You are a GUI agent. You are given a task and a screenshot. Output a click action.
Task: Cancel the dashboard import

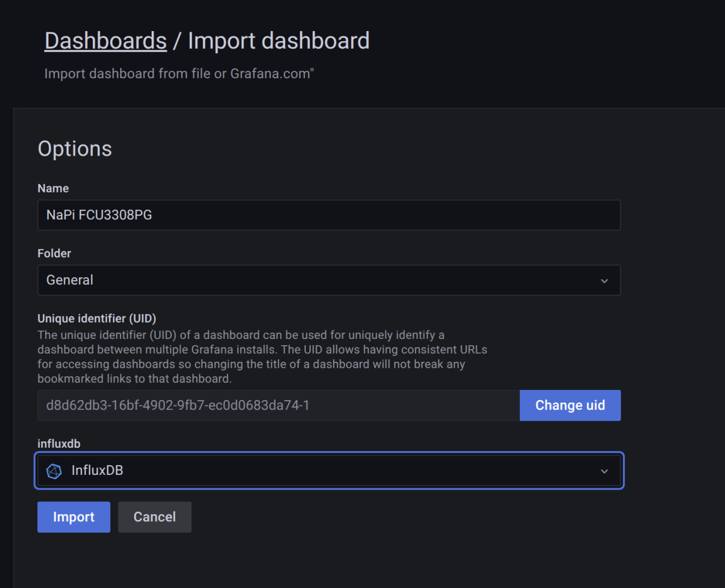click(x=155, y=517)
